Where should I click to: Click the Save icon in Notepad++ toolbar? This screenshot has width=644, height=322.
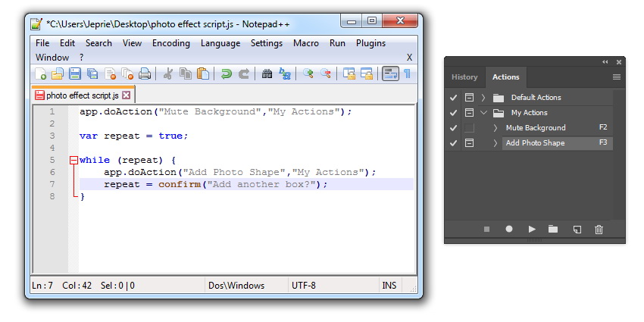[x=75, y=74]
